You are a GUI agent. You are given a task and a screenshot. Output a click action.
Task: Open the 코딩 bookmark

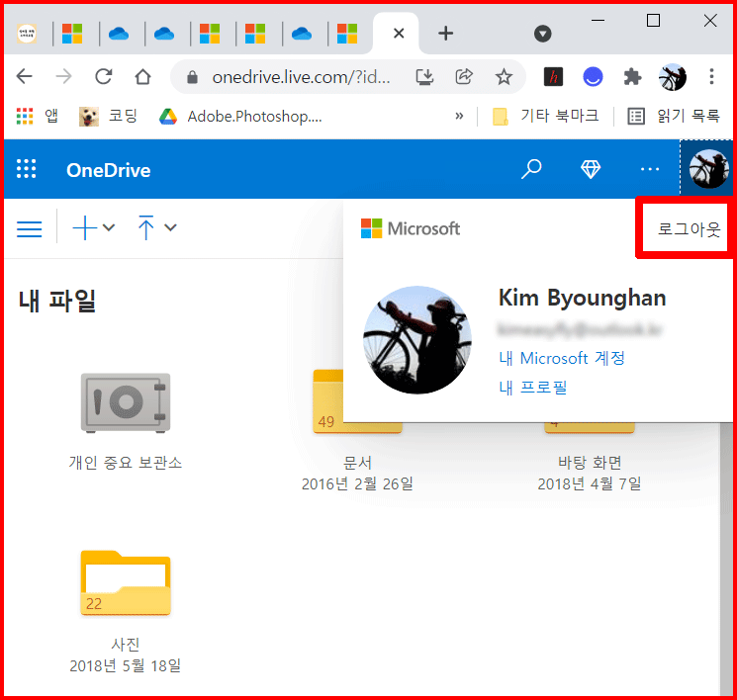(x=108, y=116)
